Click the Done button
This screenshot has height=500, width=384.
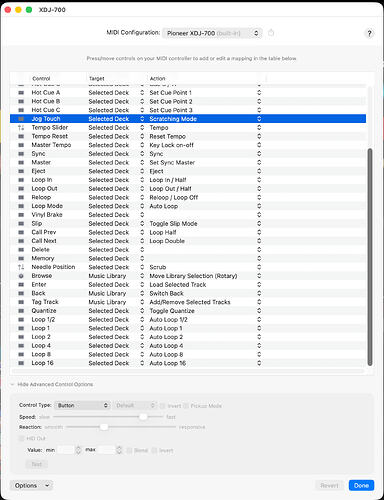pos(361,485)
